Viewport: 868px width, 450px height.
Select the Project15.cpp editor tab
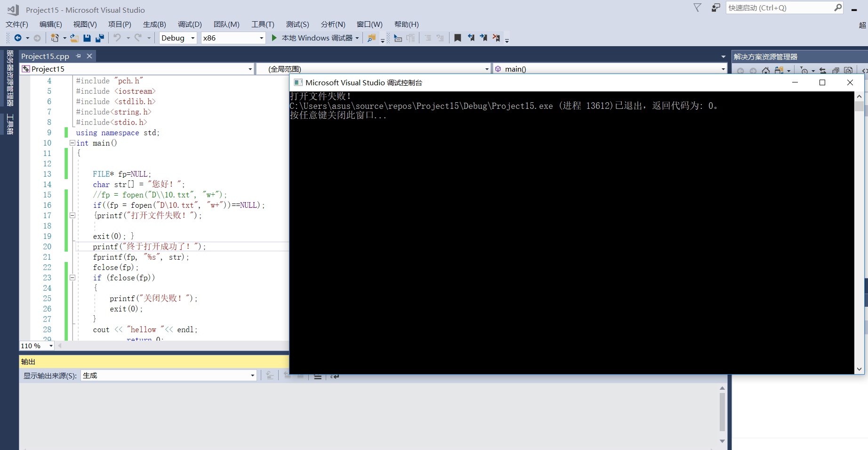pos(45,56)
